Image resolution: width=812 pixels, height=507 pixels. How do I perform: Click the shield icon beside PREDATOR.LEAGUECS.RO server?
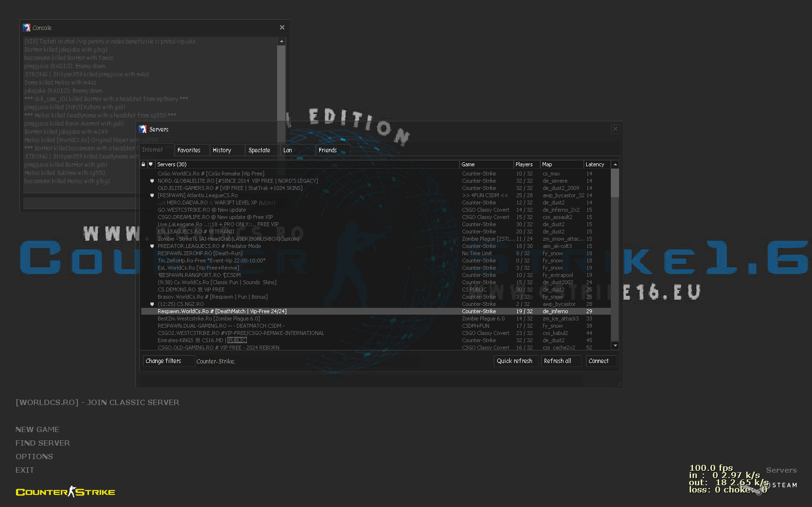(x=152, y=246)
